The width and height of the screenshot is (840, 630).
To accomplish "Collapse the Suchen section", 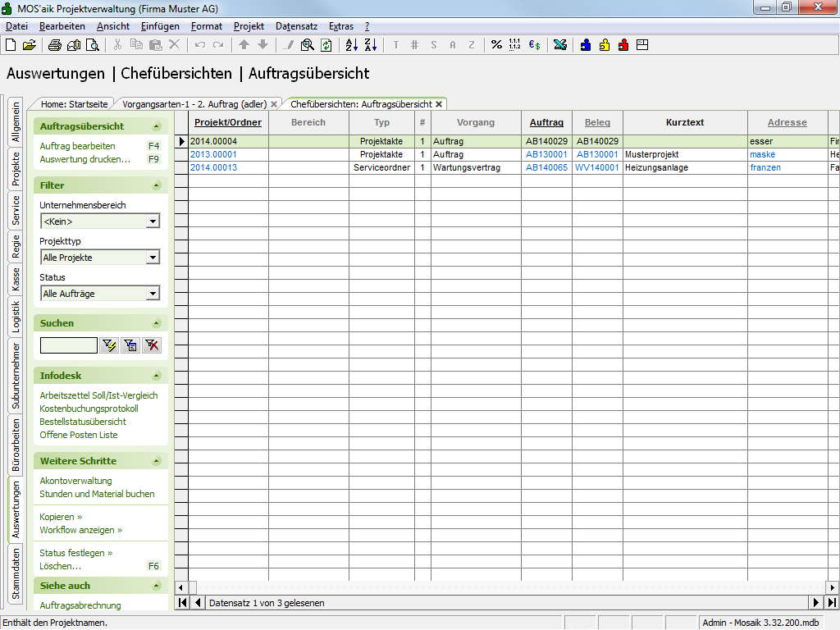I will [157, 323].
